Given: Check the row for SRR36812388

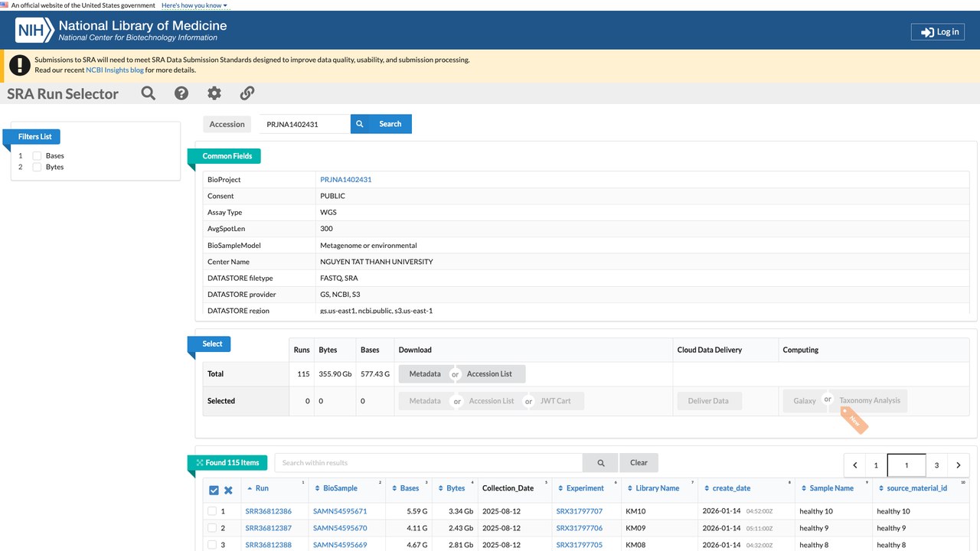Looking at the screenshot, I should 212,545.
